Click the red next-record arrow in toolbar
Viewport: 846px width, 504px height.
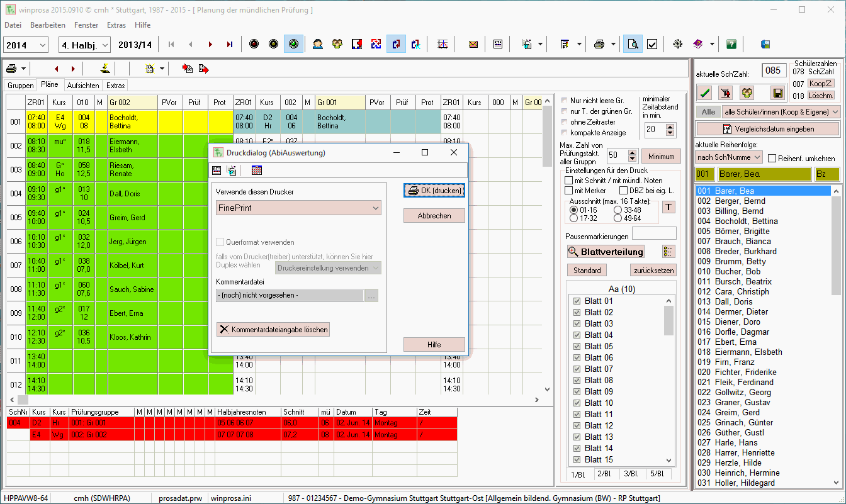[x=210, y=44]
